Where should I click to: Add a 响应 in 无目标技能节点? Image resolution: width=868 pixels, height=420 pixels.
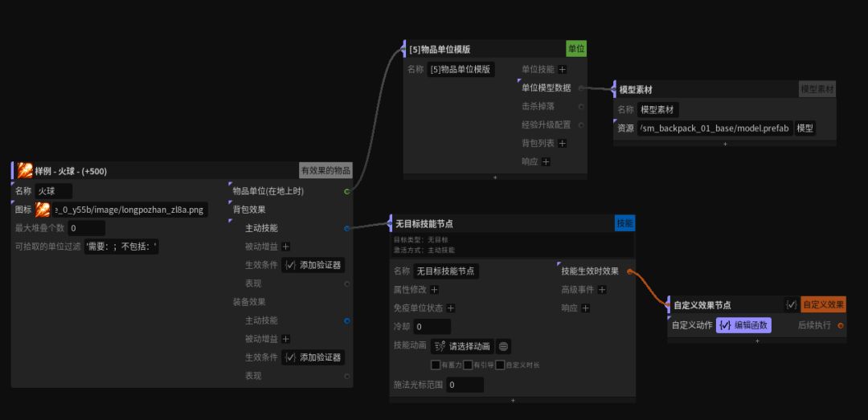click(x=586, y=308)
